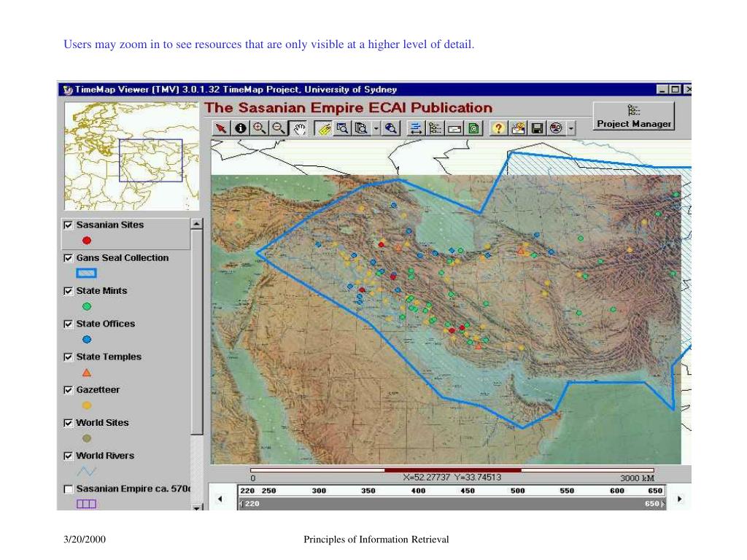This screenshot has width=747, height=560.
Task: Click the orange State Temples triangle symbol
Action: [86, 373]
